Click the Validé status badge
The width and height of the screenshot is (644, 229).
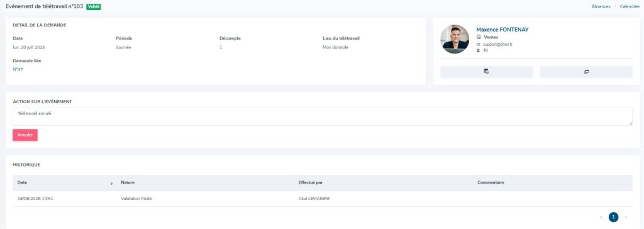pos(94,6)
